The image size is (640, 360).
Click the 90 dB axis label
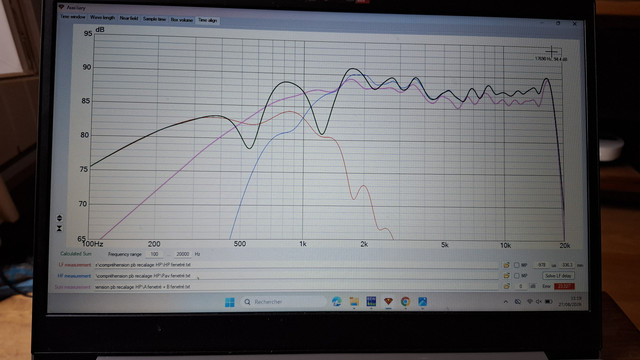[x=87, y=67]
